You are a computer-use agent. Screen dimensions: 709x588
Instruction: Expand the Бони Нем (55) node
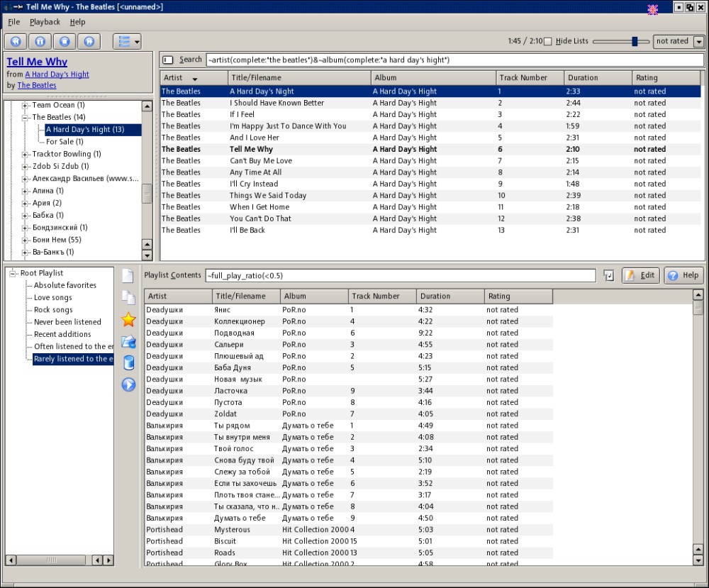click(x=26, y=240)
